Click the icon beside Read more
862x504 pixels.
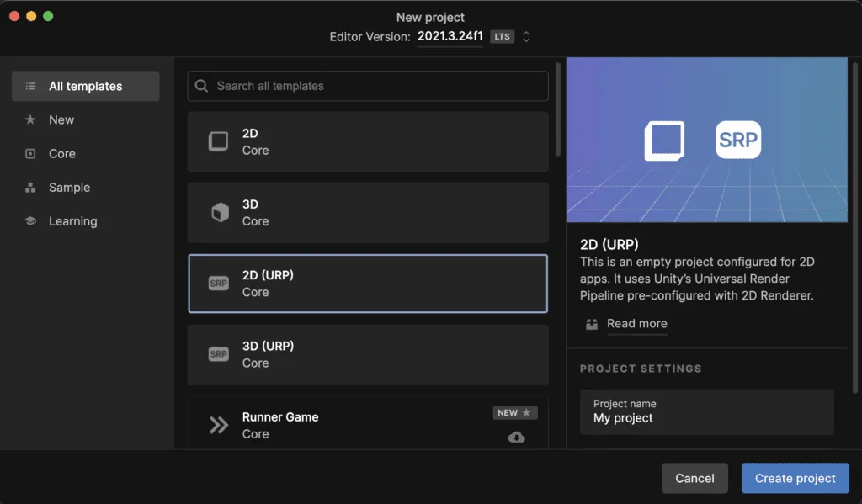[592, 324]
